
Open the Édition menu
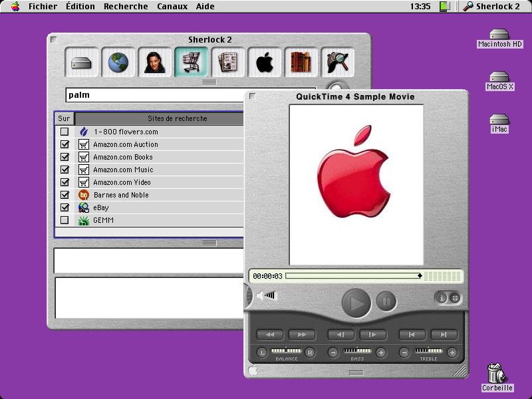pyautogui.click(x=80, y=6)
